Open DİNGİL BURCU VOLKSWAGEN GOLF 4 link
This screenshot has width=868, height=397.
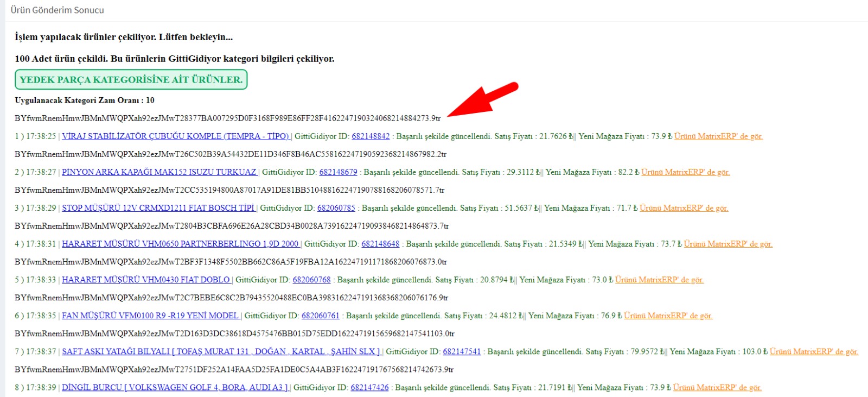click(x=175, y=387)
